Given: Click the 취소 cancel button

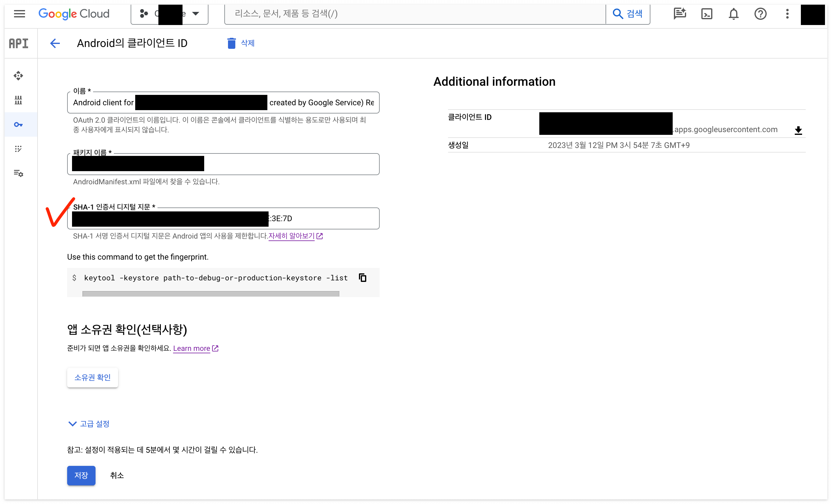Looking at the screenshot, I should [x=117, y=475].
